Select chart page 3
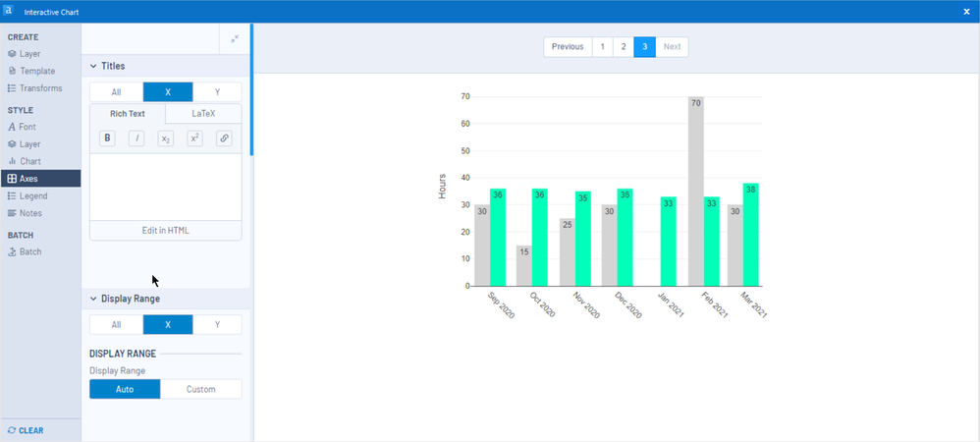 pos(644,47)
